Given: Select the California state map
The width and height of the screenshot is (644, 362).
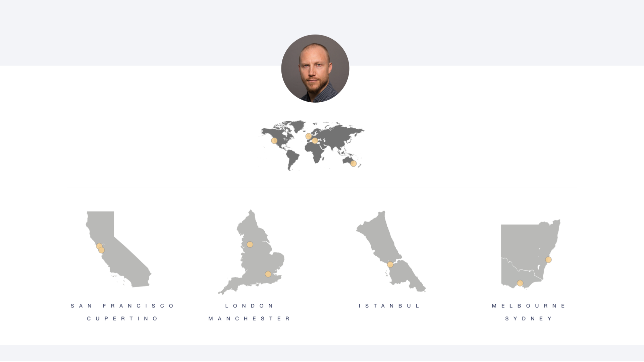Looking at the screenshot, I should click(118, 249).
